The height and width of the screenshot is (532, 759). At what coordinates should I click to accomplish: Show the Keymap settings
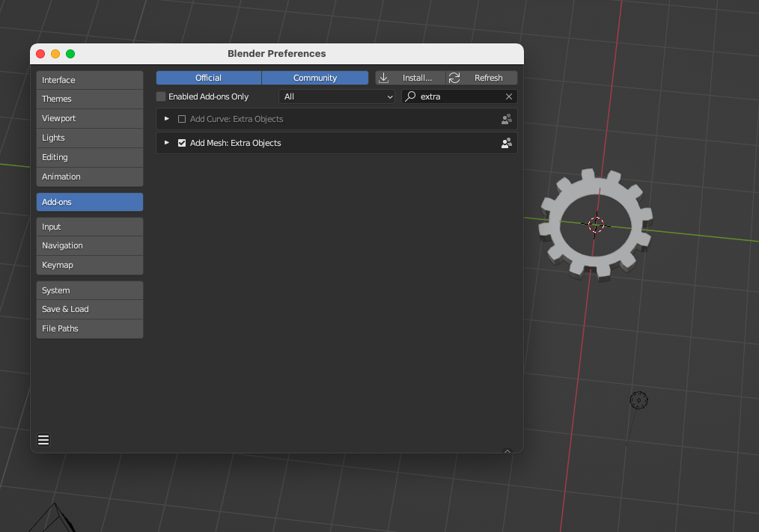(90, 265)
